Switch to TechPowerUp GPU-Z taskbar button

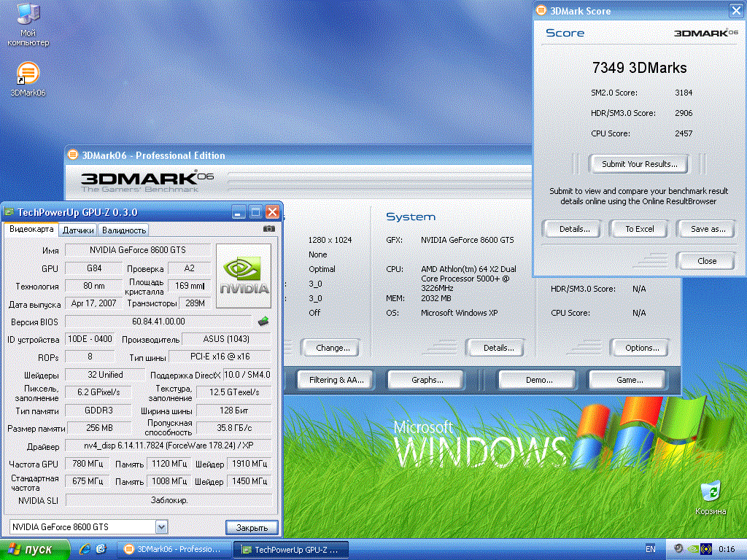[290, 549]
